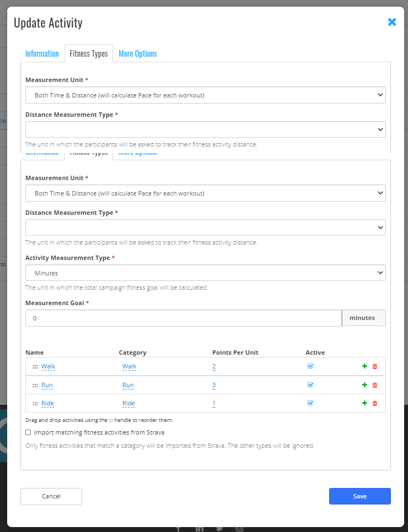Delete the Ride activity using the trash icon

[375, 403]
